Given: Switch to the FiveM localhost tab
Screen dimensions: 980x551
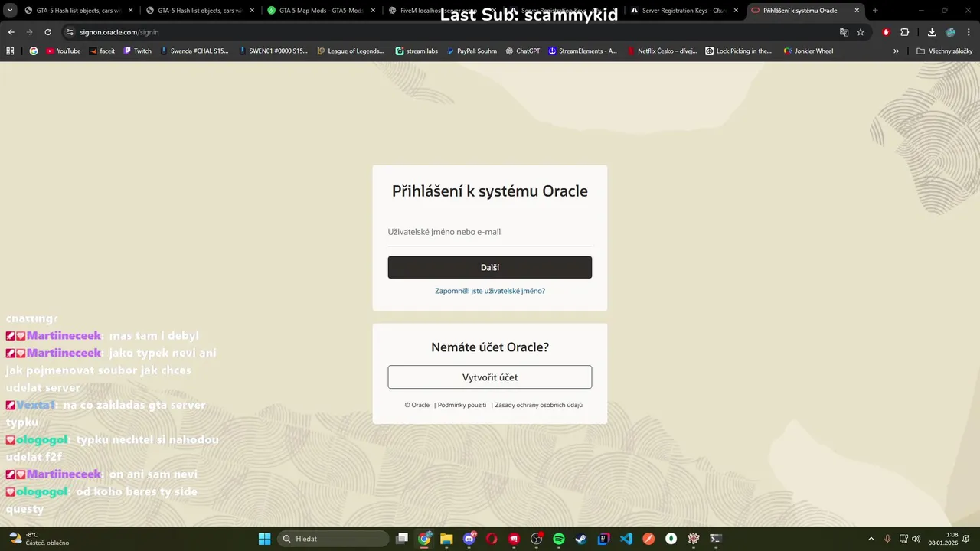Looking at the screenshot, I should pyautogui.click(x=441, y=11).
